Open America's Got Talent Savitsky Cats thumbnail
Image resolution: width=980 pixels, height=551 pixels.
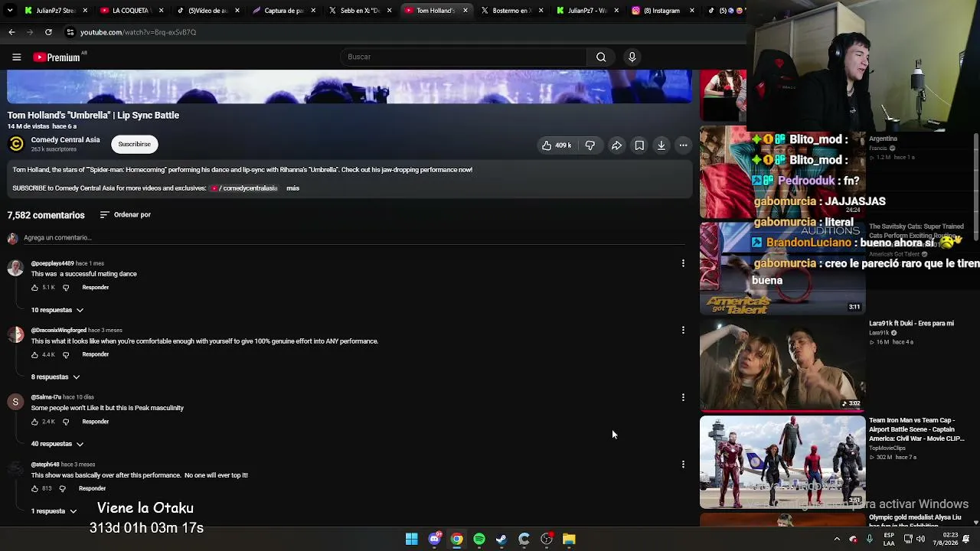[782, 269]
